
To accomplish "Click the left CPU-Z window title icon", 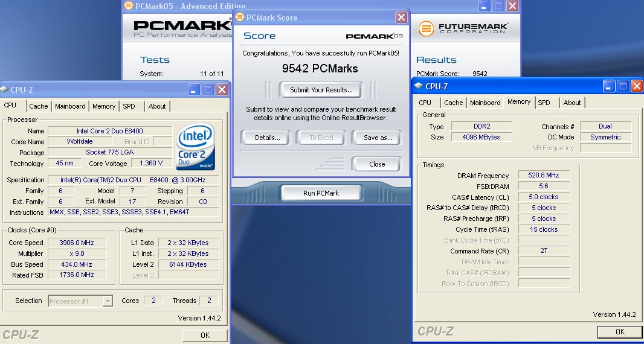I will coord(4,89).
